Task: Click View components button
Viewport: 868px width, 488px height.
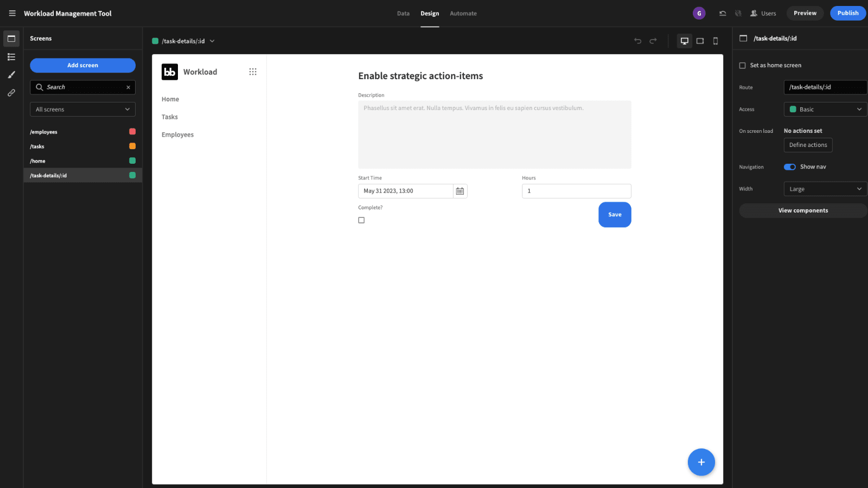Action: click(x=803, y=211)
